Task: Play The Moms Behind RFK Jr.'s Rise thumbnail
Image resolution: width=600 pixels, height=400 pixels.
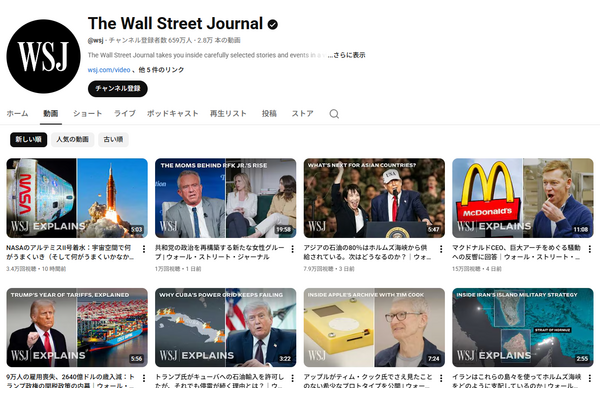Action: (225, 198)
